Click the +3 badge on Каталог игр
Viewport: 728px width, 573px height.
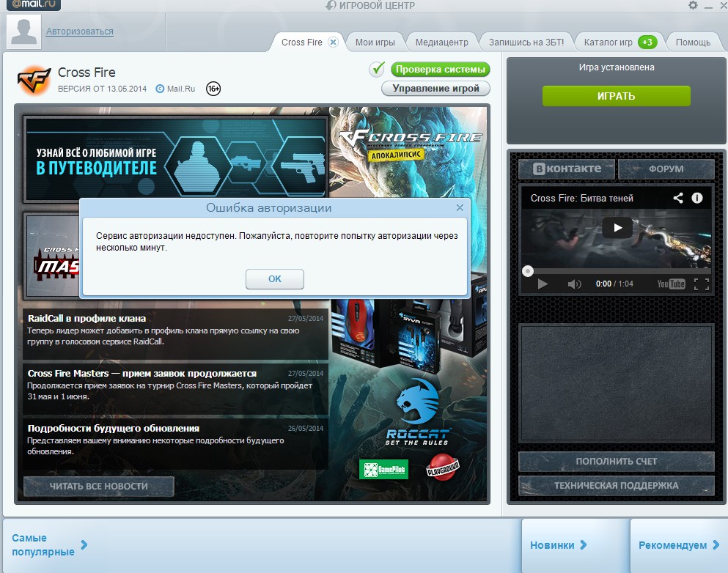[x=647, y=42]
